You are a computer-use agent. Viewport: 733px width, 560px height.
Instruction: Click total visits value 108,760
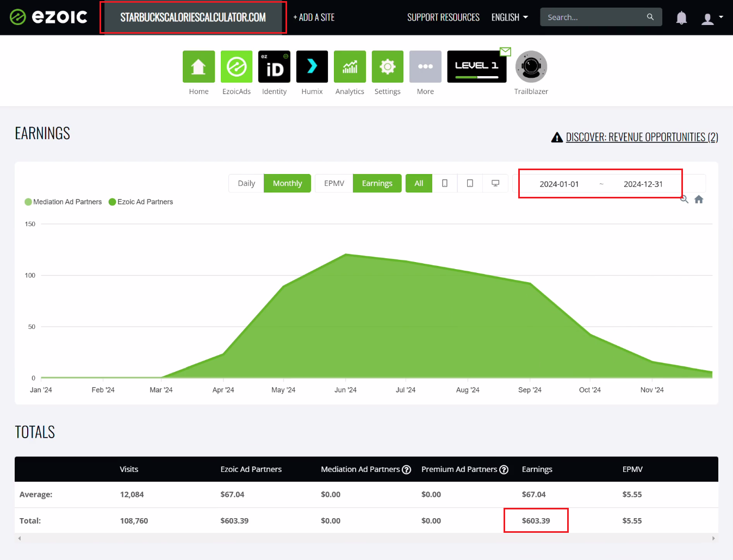(x=134, y=521)
